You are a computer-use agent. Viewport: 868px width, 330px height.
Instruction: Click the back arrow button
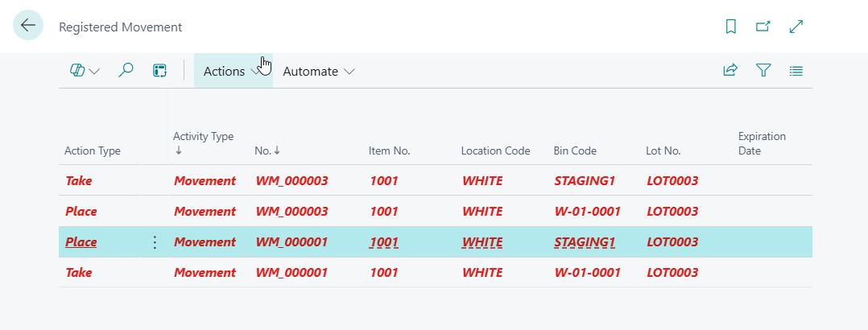(x=28, y=26)
